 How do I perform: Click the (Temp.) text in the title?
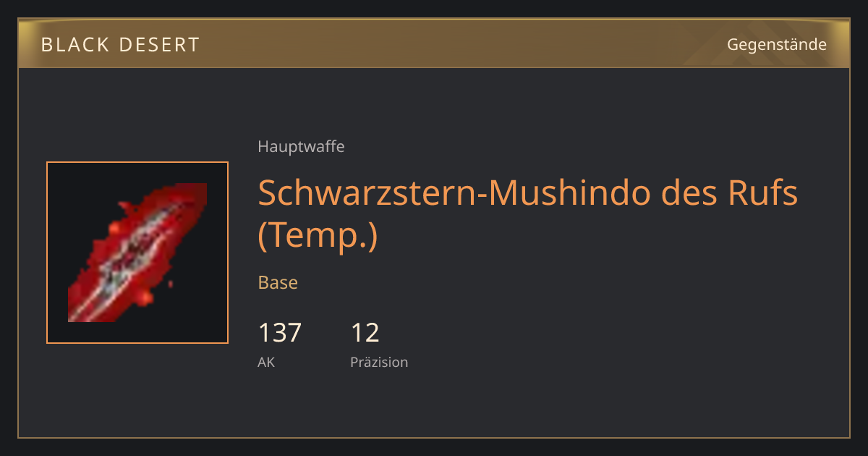318,237
